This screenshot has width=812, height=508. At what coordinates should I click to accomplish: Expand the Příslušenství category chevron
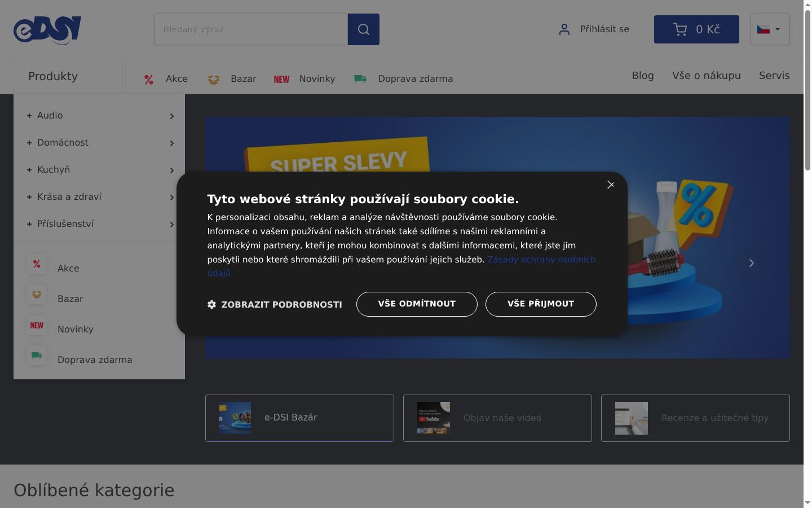pyautogui.click(x=172, y=225)
